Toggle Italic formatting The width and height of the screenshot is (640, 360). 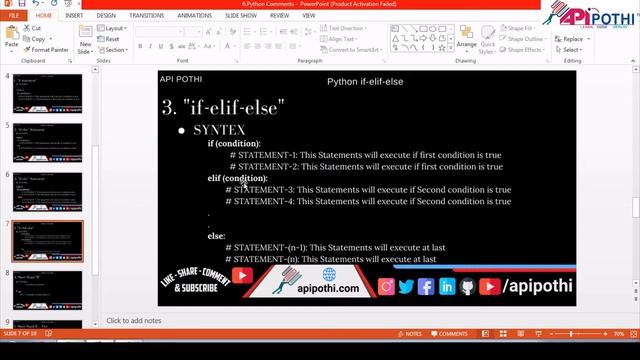[x=150, y=47]
